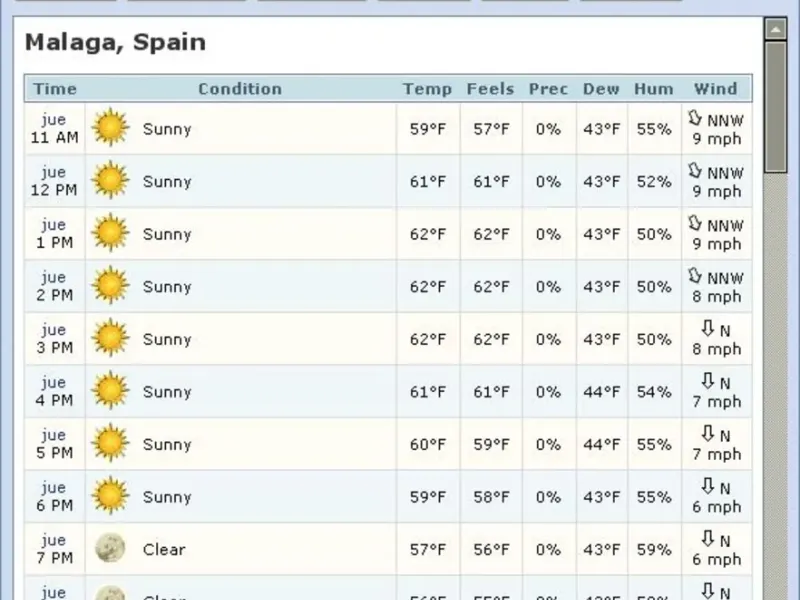800x600 pixels.
Task: Click the Time column header
Action: [x=55, y=89]
